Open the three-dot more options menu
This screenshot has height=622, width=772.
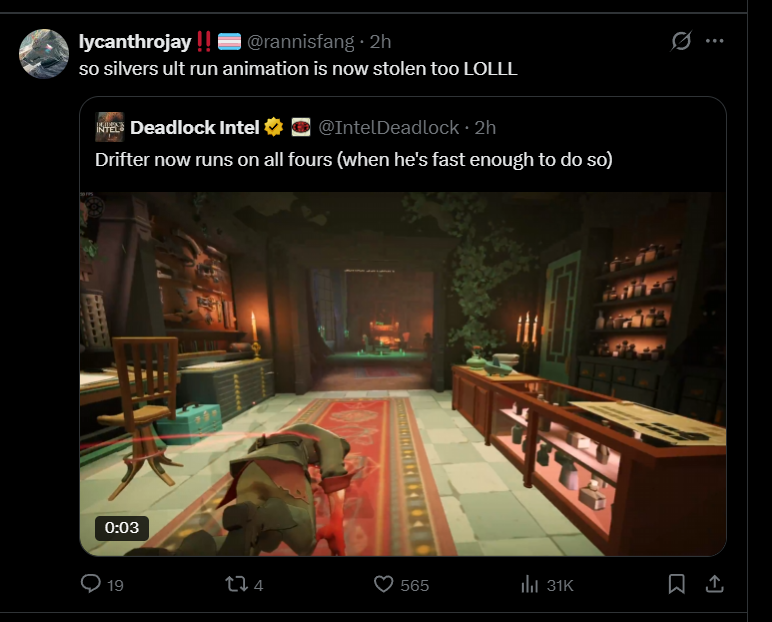point(714,41)
